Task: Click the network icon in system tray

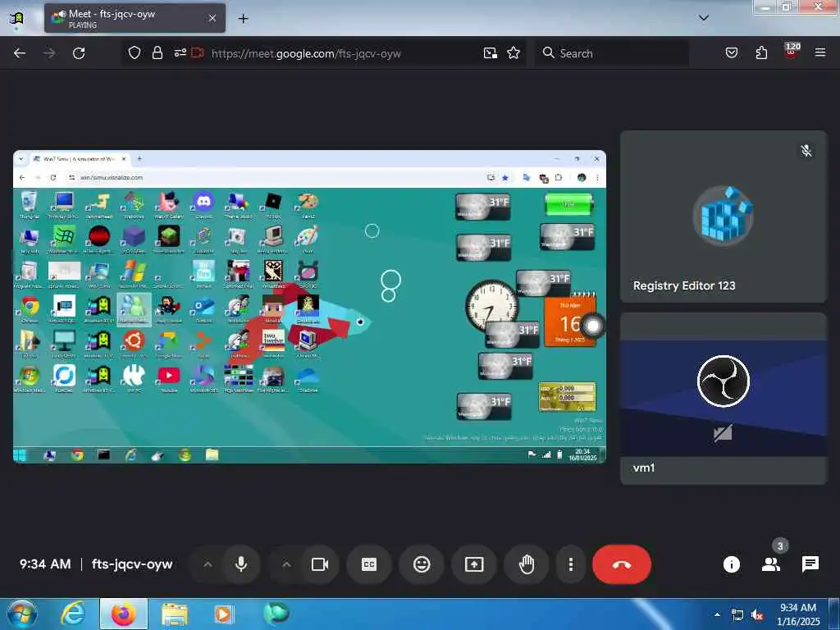Action: 737,615
